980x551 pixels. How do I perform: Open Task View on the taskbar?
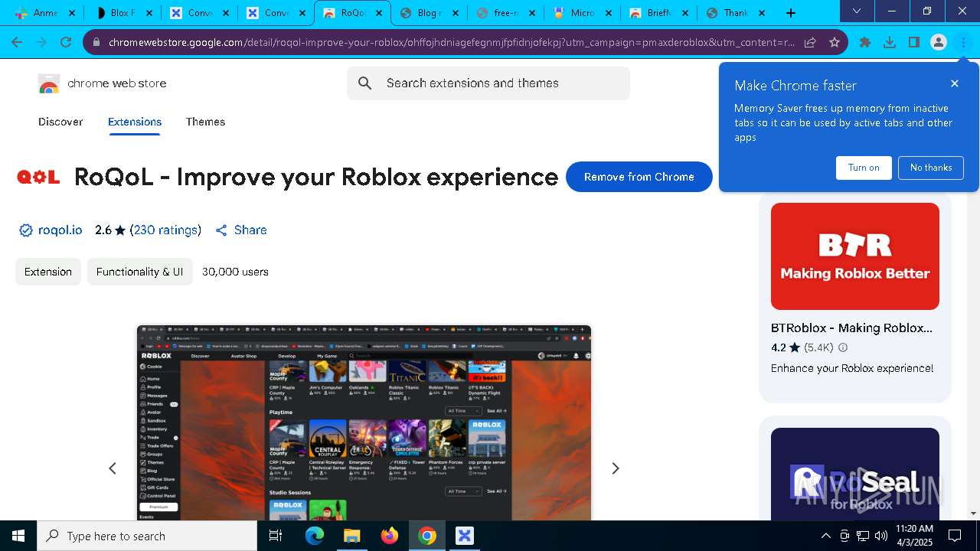pos(276,536)
